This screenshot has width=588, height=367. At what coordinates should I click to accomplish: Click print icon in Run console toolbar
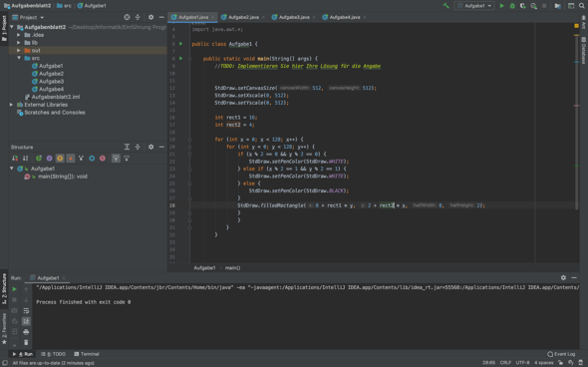tap(26, 332)
